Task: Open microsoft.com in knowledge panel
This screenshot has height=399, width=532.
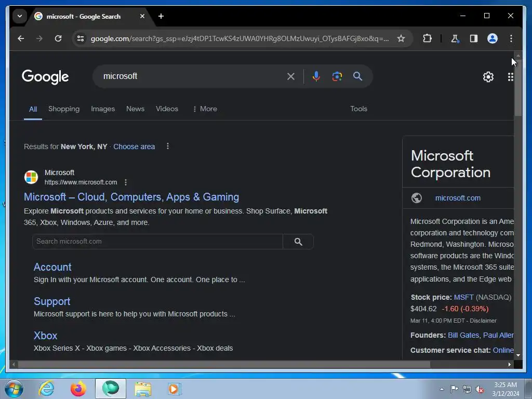Action: point(458,198)
